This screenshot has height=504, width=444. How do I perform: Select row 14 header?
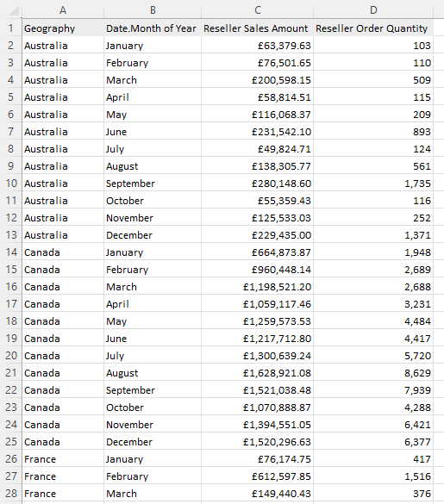point(11,252)
